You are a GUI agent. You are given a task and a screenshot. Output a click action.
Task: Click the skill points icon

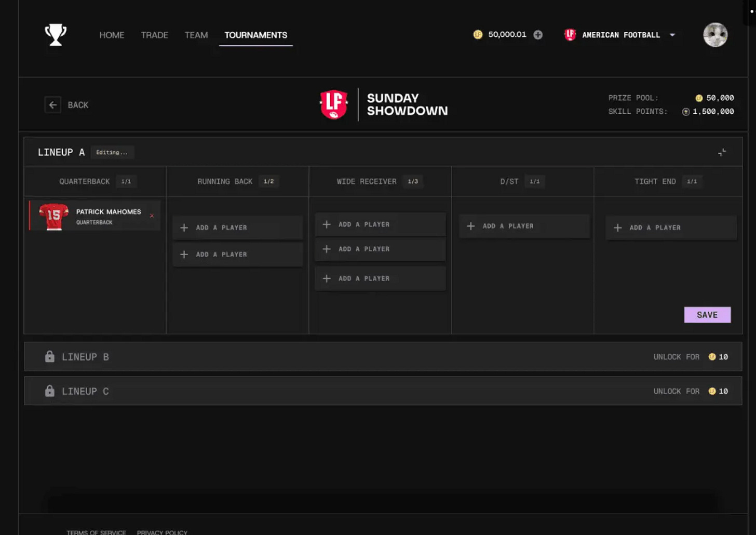tap(686, 112)
